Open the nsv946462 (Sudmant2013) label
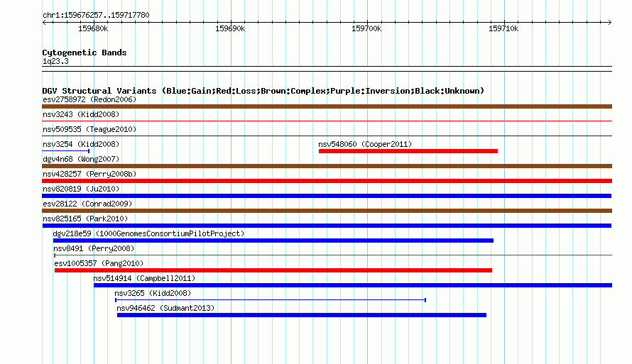The width and height of the screenshot is (632, 364). pyautogui.click(x=165, y=308)
